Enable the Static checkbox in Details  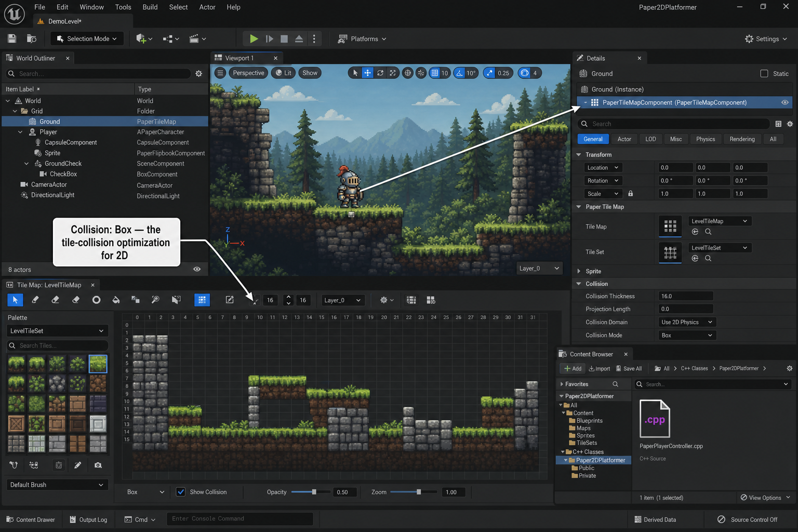pyautogui.click(x=764, y=74)
